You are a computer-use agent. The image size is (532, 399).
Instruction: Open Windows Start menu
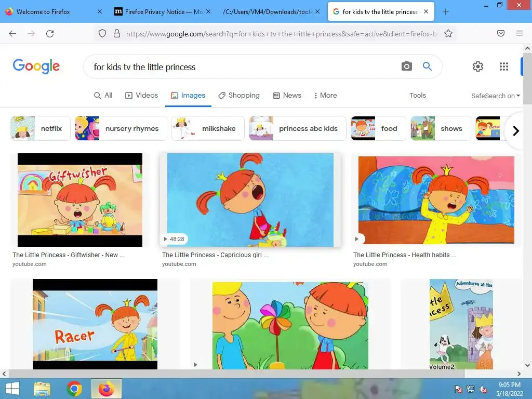12,389
